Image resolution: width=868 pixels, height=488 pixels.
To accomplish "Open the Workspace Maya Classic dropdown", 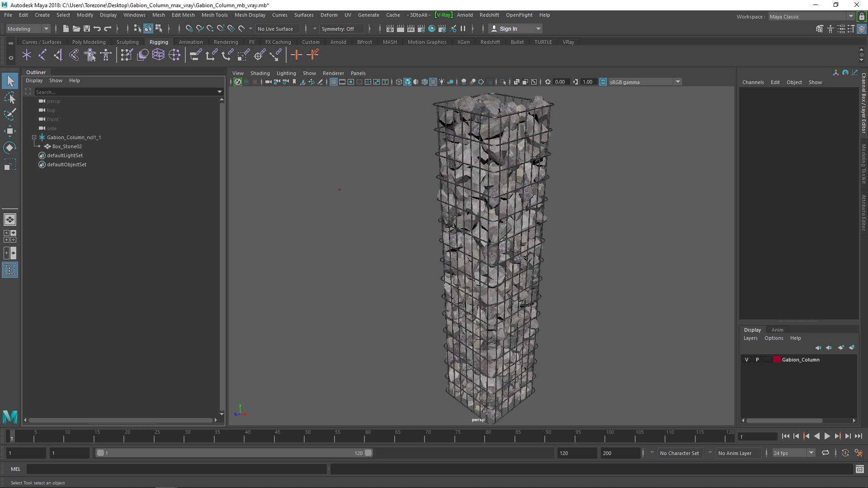I will [811, 17].
